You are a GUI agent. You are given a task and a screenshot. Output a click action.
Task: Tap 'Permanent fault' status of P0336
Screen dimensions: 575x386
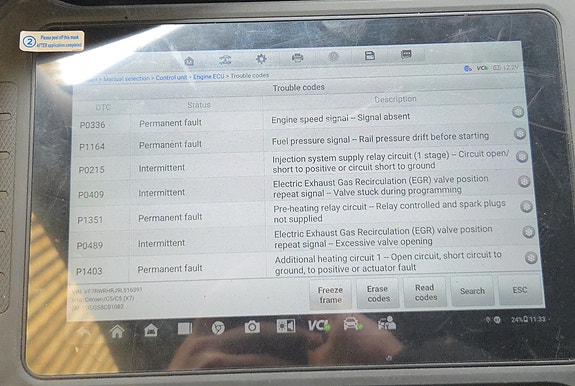(x=171, y=123)
